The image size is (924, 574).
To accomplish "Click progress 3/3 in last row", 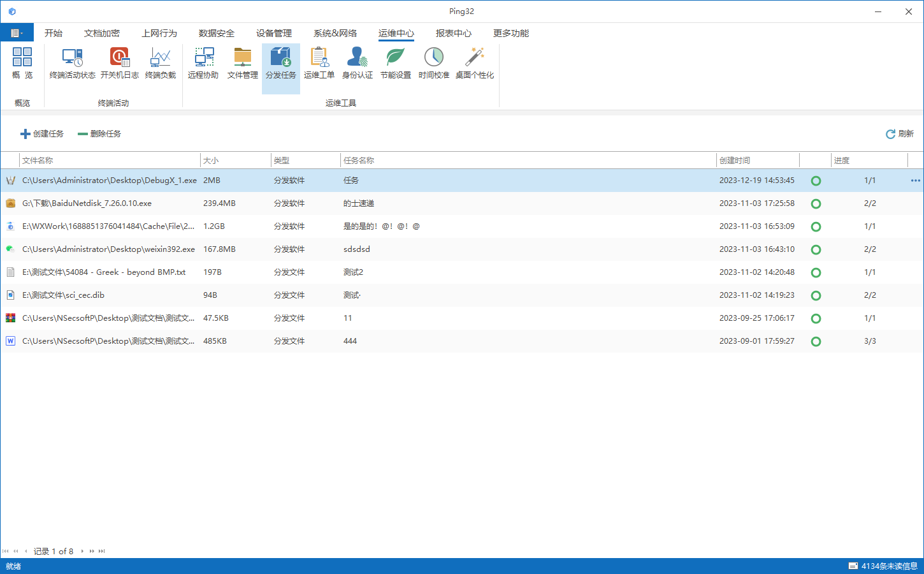I will point(870,341).
